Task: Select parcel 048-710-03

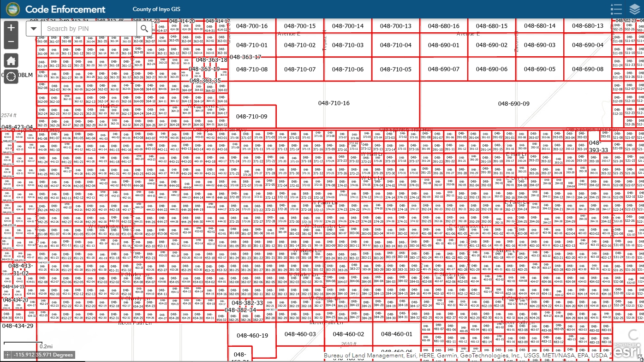Action: [x=347, y=45]
